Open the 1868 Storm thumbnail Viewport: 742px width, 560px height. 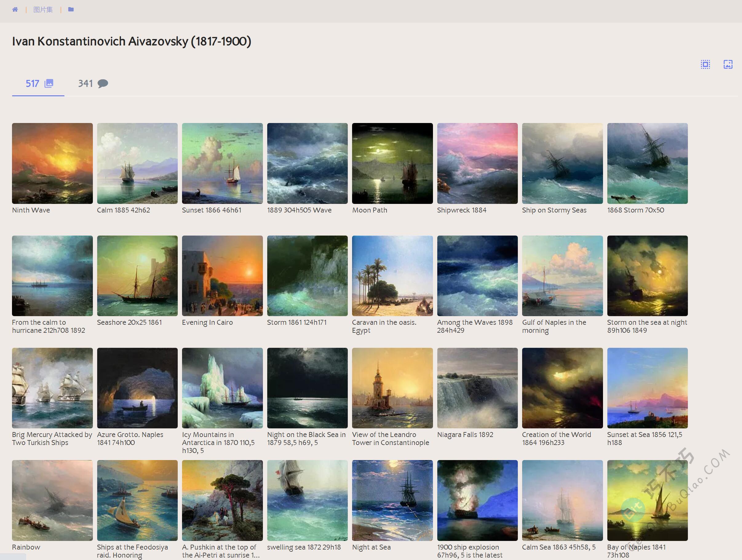[647, 163]
